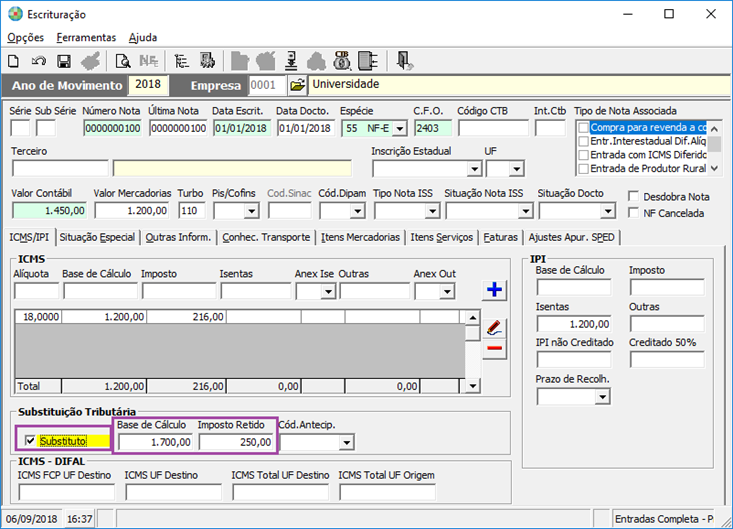This screenshot has width=733, height=529.
Task: Check the NF Cancelada checkbox
Action: (x=633, y=213)
